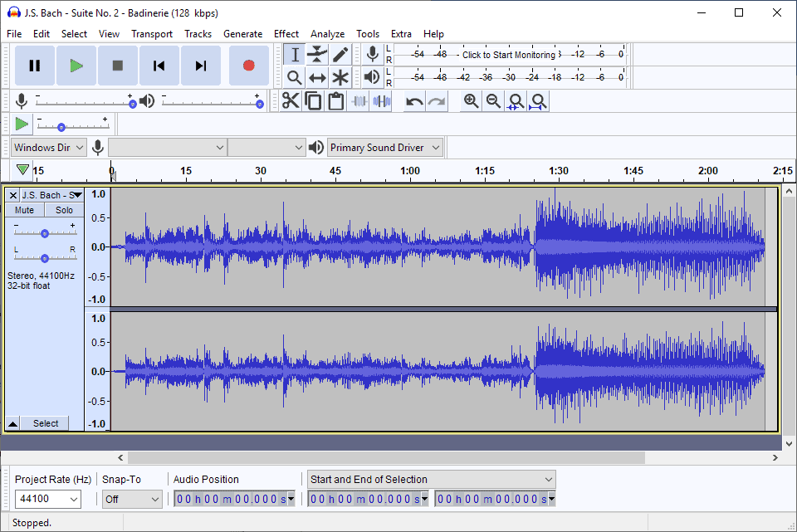Mute the J.S. Bach track
Screen dimensions: 797x532
24,210
